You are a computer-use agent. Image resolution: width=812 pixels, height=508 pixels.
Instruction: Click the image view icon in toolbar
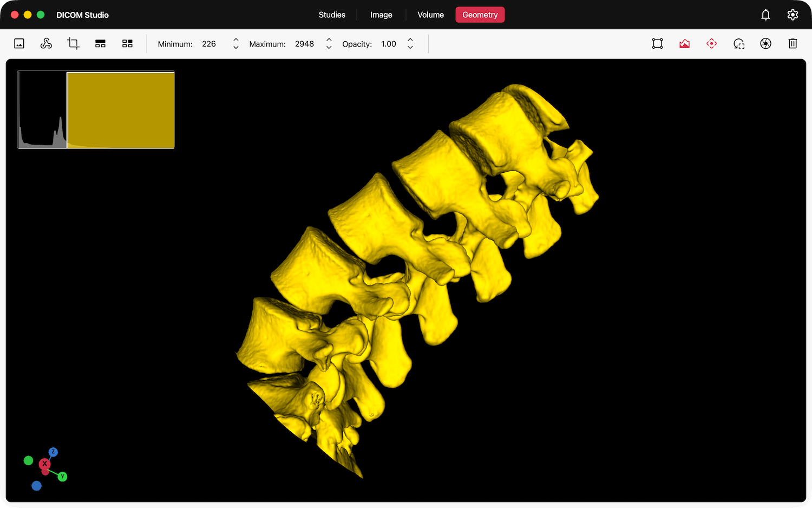[19, 44]
